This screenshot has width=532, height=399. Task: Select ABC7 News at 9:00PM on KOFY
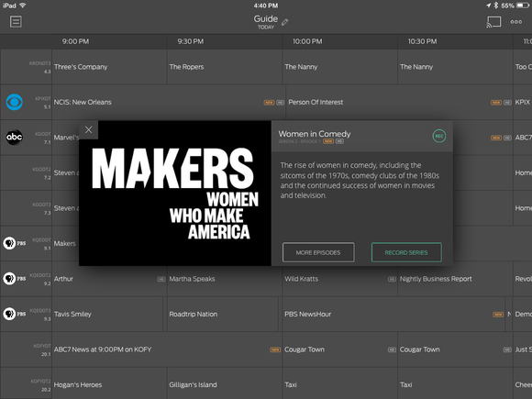[x=167, y=349]
